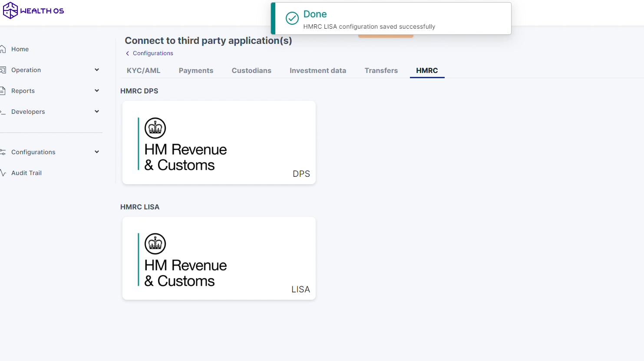Image resolution: width=644 pixels, height=361 pixels.
Task: Click 'HMRC LISA configuration saved successfully' message
Action: click(x=369, y=26)
